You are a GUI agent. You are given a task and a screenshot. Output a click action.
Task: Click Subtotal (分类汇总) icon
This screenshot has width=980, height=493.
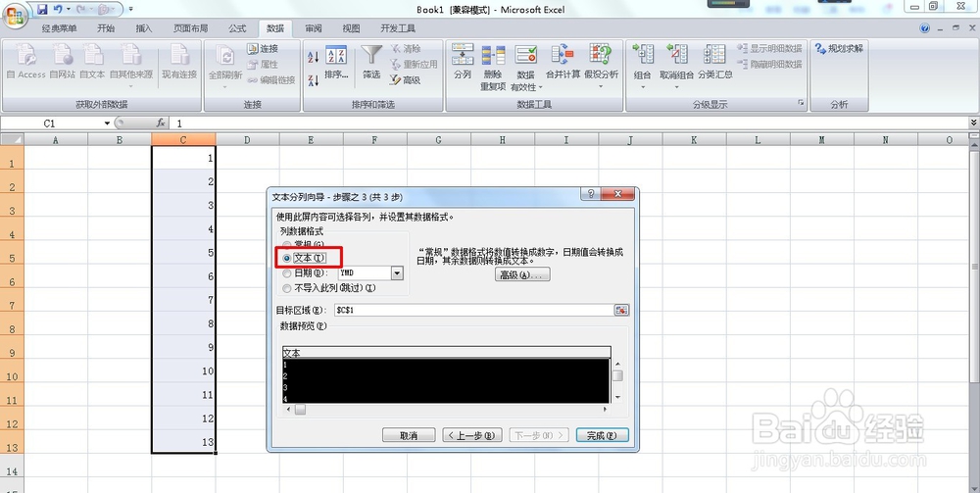714,54
